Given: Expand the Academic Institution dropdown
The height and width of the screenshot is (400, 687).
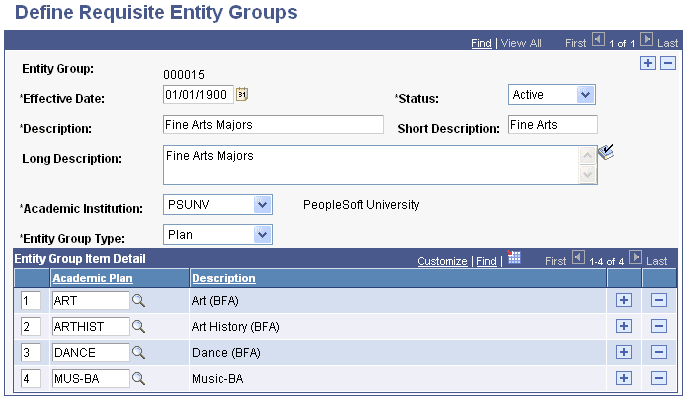Looking at the screenshot, I should 262,205.
